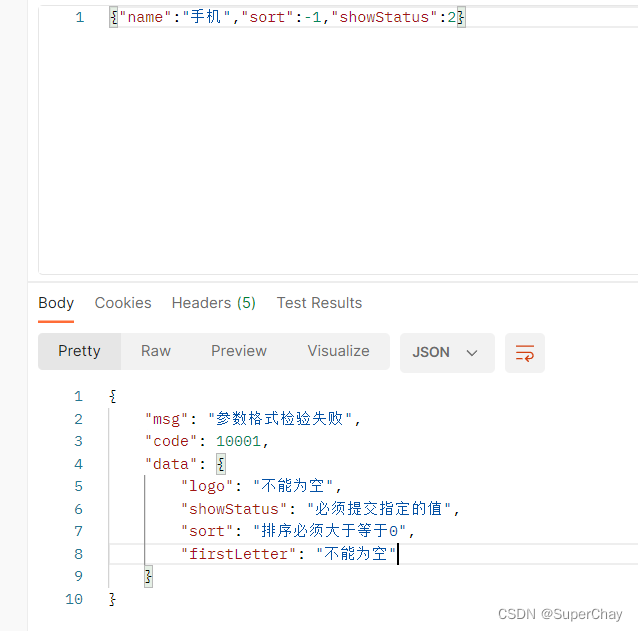Image resolution: width=638 pixels, height=631 pixels.
Task: Select the Pretty view mode
Action: pos(79,351)
